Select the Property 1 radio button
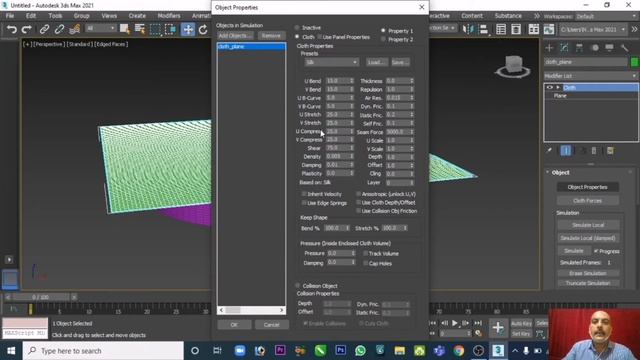This screenshot has width=640, height=360. coord(383,31)
